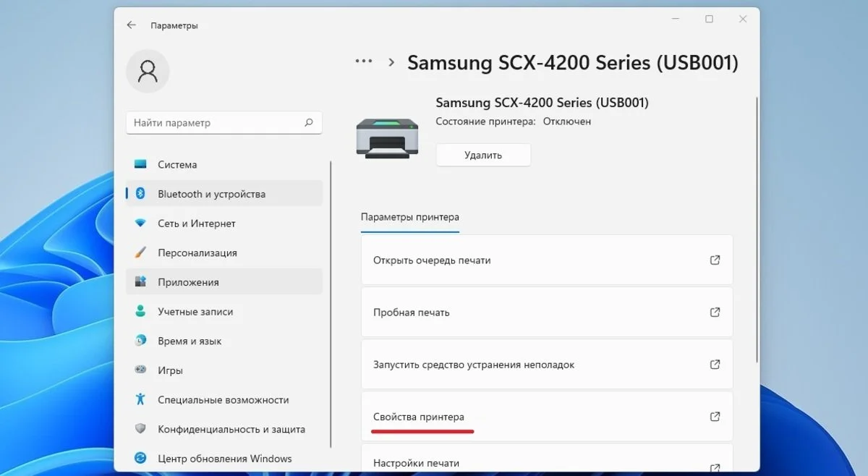868x476 pixels.
Task: Select the Параметры принтера tab
Action: coord(409,217)
